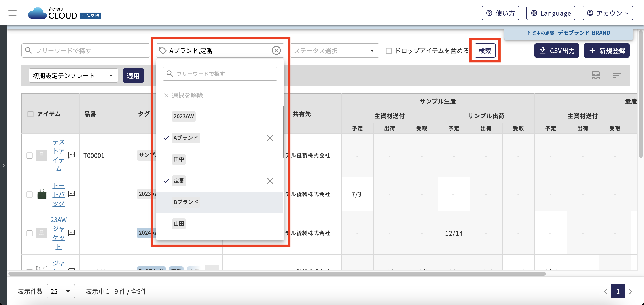Check the 23AWジャケット row checkbox

tap(30, 233)
